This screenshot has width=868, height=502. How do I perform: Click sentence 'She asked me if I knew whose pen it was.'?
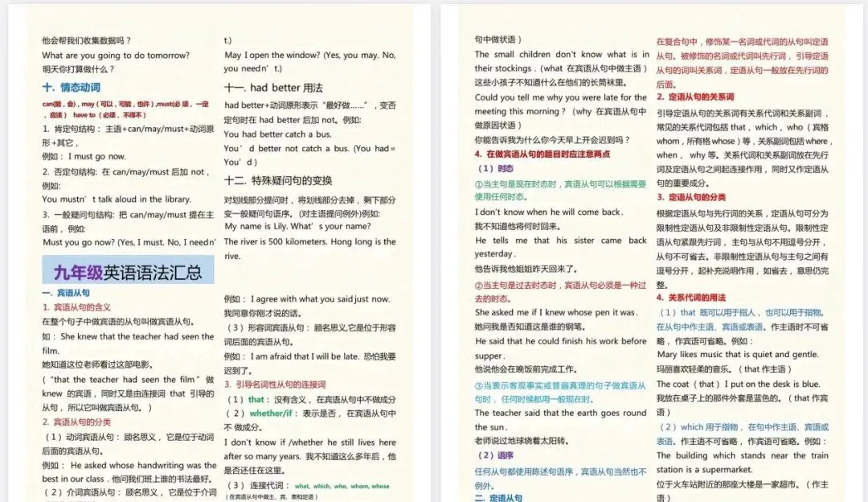(x=556, y=312)
